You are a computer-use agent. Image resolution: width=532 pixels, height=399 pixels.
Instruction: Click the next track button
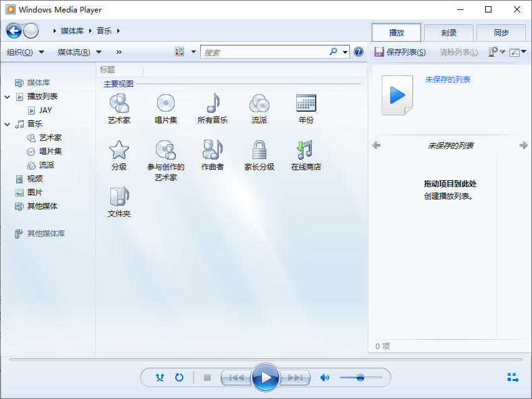[x=294, y=377]
